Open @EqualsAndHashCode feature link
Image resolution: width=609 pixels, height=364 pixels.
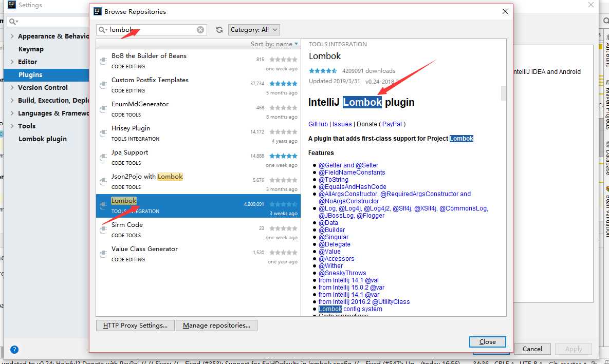[x=352, y=187]
